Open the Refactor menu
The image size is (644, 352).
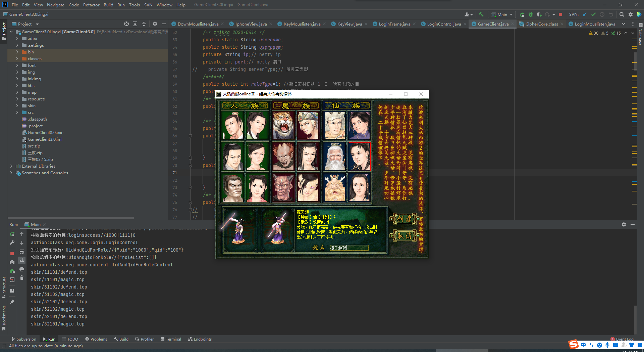point(91,5)
